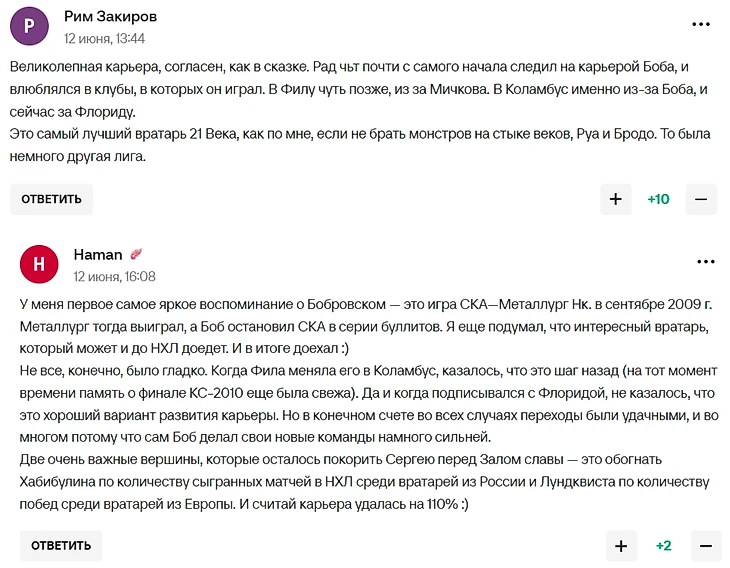Click the Red Wings badge next to Haman

point(136,254)
